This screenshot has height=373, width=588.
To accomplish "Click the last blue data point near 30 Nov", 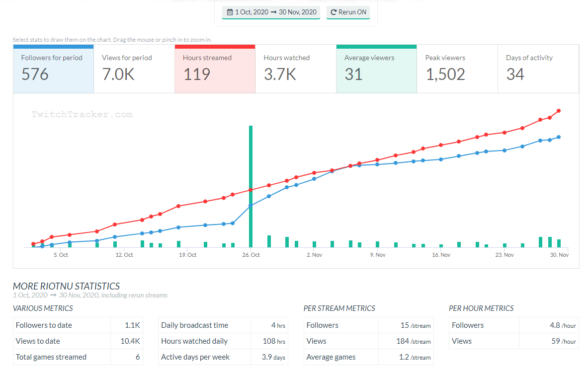I will pyautogui.click(x=558, y=137).
